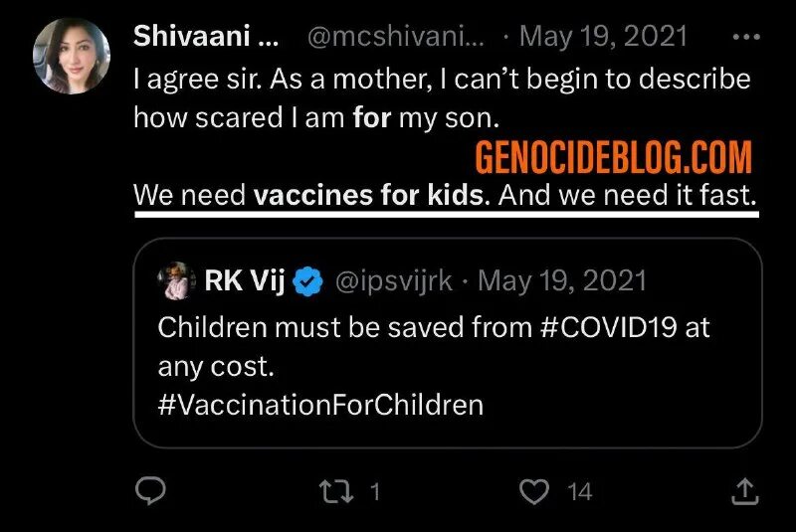Click RK Vij's small avatar in the quoted tweet
Image resolution: width=796 pixels, height=532 pixels.
pyautogui.click(x=174, y=281)
